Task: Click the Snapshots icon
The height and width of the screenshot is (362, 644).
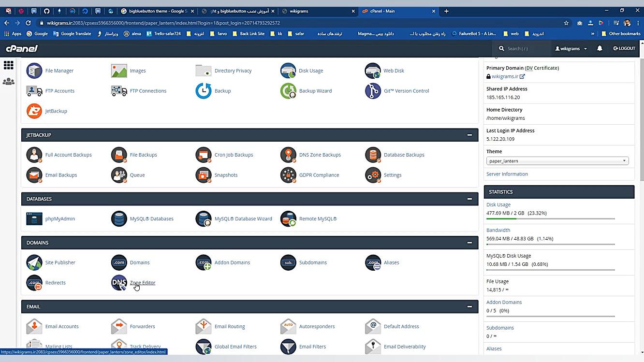Action: [204, 175]
